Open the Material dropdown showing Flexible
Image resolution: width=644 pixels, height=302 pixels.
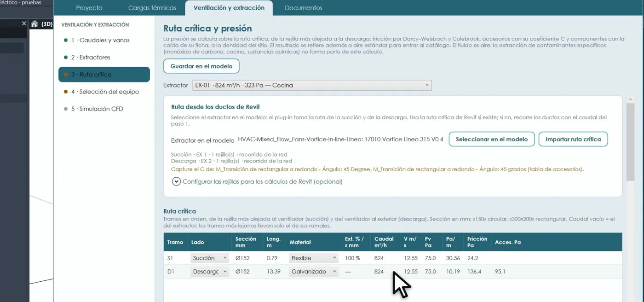314,258
